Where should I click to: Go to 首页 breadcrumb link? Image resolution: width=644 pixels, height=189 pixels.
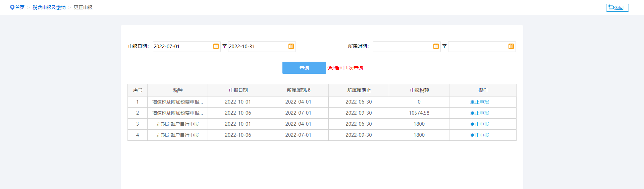click(20, 7)
